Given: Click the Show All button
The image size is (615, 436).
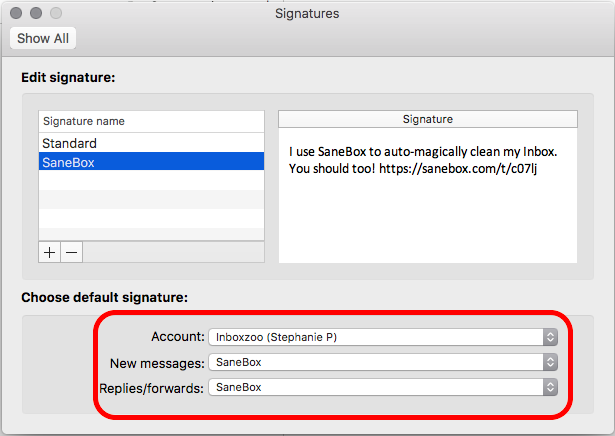Looking at the screenshot, I should coord(41,39).
